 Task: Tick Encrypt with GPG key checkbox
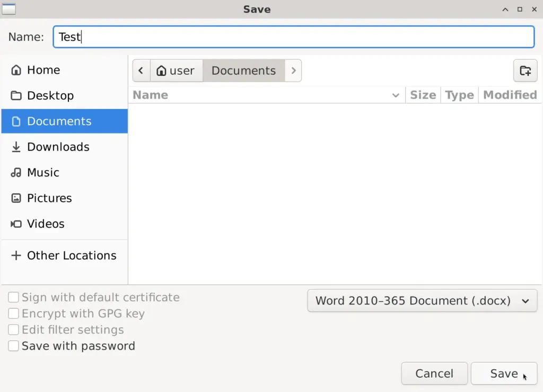(13, 314)
